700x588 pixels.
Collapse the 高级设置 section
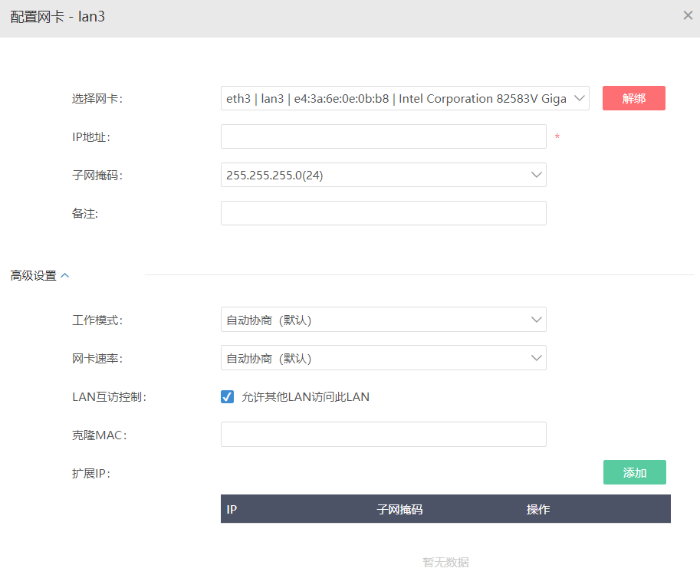(39, 275)
